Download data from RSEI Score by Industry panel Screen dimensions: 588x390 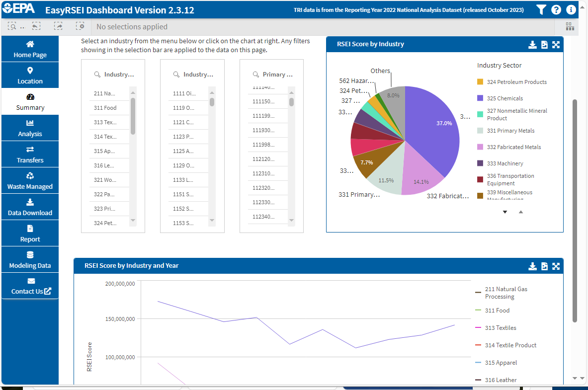pyautogui.click(x=533, y=44)
